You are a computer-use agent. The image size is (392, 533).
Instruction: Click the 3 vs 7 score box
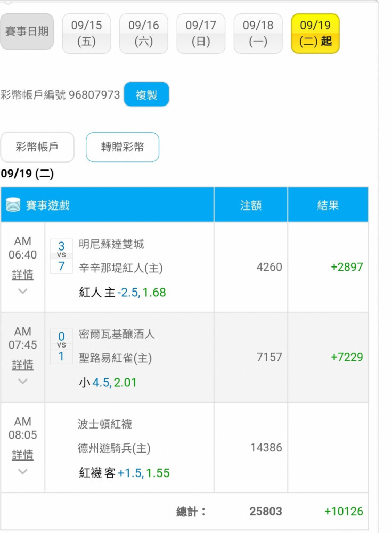point(61,256)
